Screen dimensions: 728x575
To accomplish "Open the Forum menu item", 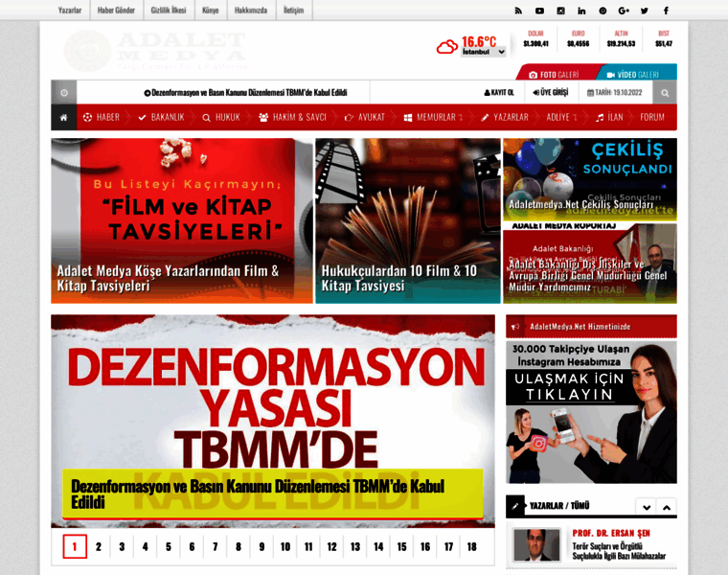I will point(652,118).
